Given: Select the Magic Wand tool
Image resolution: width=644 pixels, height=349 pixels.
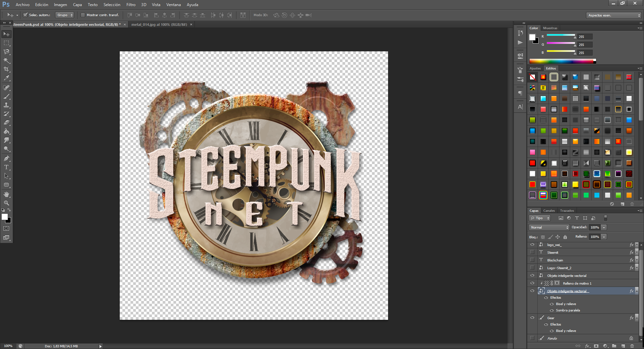Looking at the screenshot, I should [x=6, y=60].
